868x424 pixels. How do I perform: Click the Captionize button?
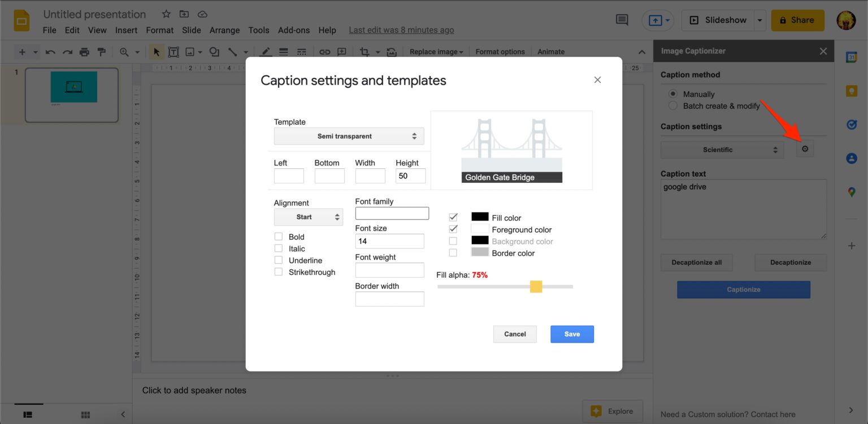pyautogui.click(x=743, y=289)
